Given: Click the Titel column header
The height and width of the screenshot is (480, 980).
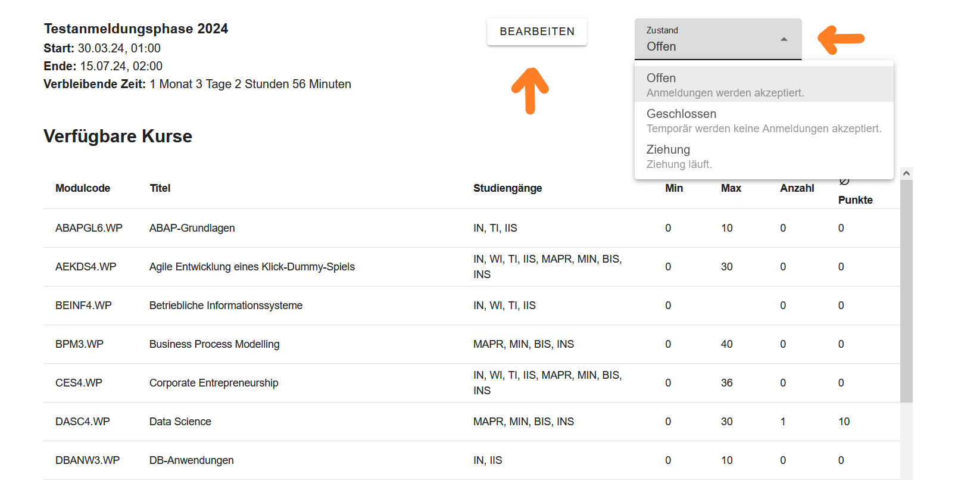Looking at the screenshot, I should click(x=160, y=188).
